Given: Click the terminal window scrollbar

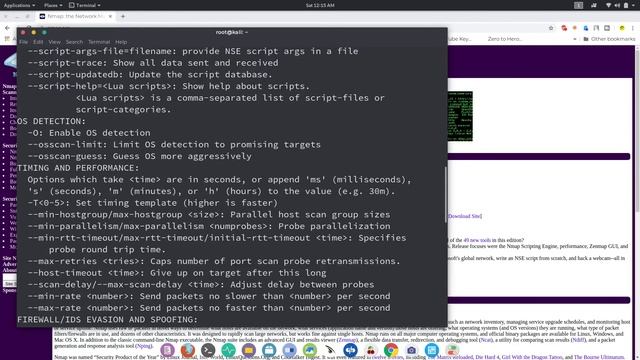Looking at the screenshot, I should (x=445, y=195).
